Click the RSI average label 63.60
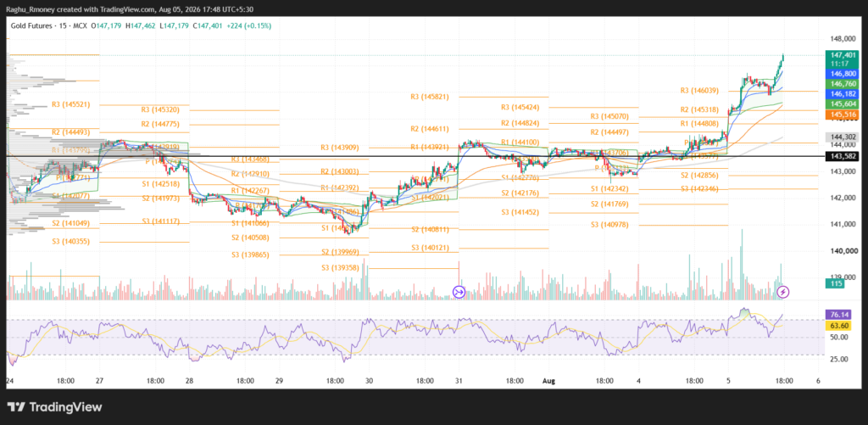The height and width of the screenshot is (425, 868). (x=837, y=325)
